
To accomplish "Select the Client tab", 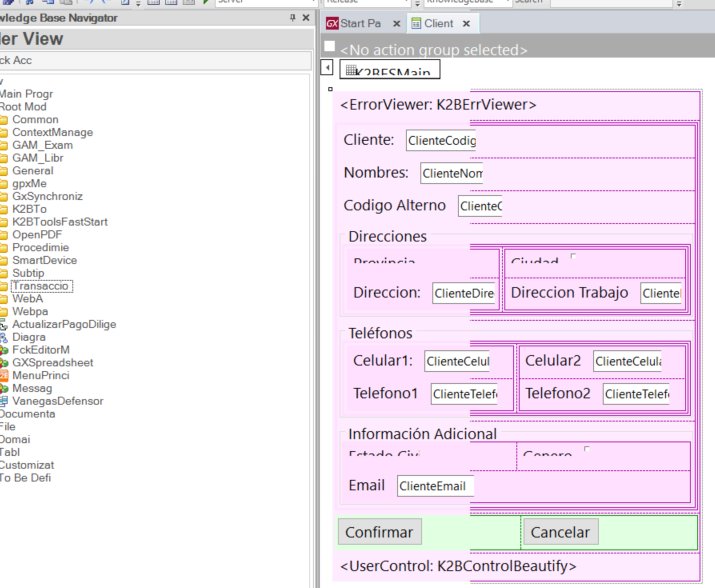I will coord(437,23).
